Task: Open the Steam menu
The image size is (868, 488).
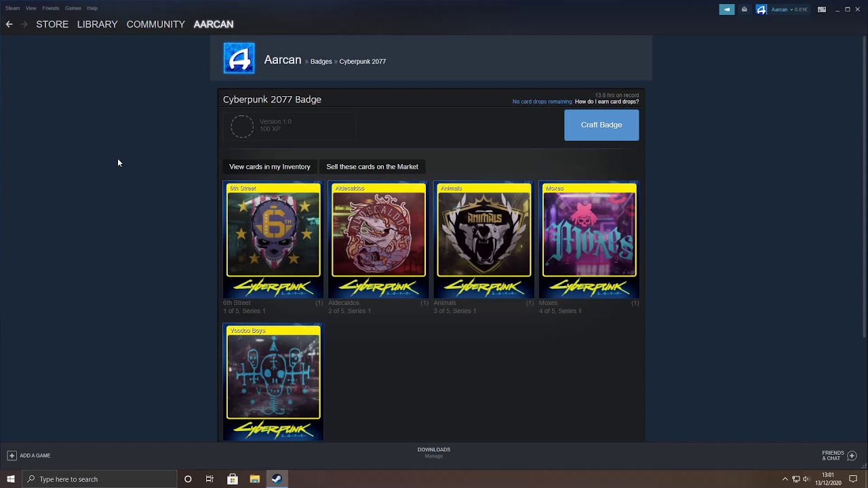Action: 13,8
